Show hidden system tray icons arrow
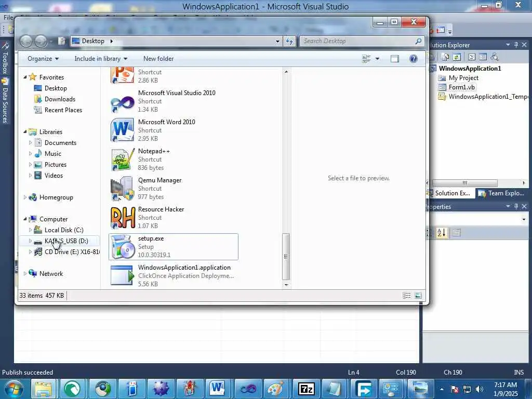The image size is (532, 399). pos(442,389)
